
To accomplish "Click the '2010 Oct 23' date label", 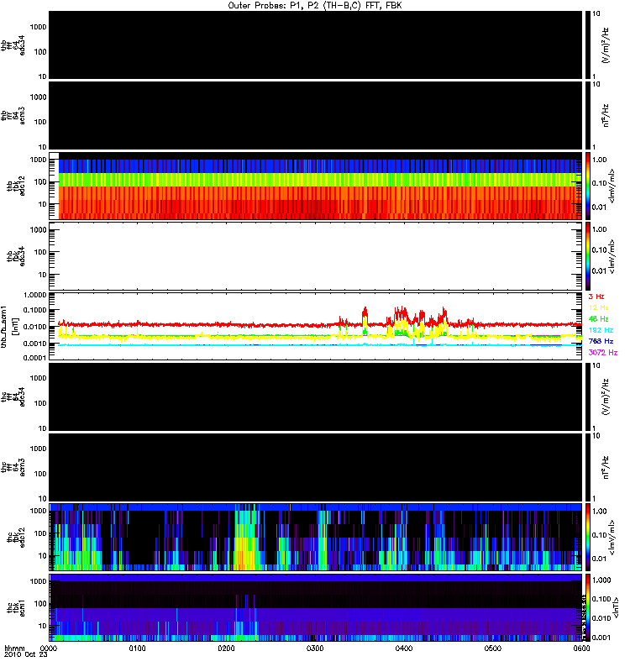I will coord(26,655).
